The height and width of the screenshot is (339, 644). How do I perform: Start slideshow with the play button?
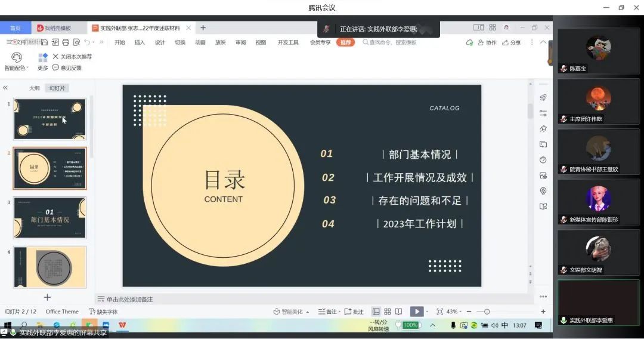416,312
